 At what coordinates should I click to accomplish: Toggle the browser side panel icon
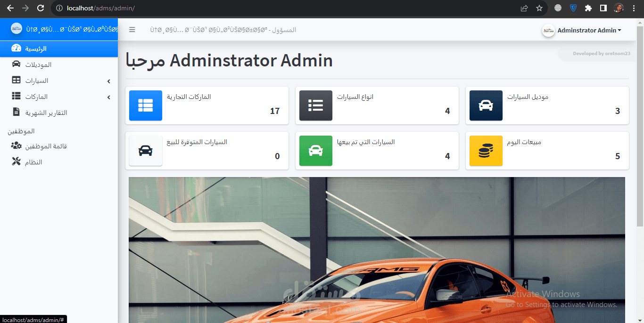(603, 8)
